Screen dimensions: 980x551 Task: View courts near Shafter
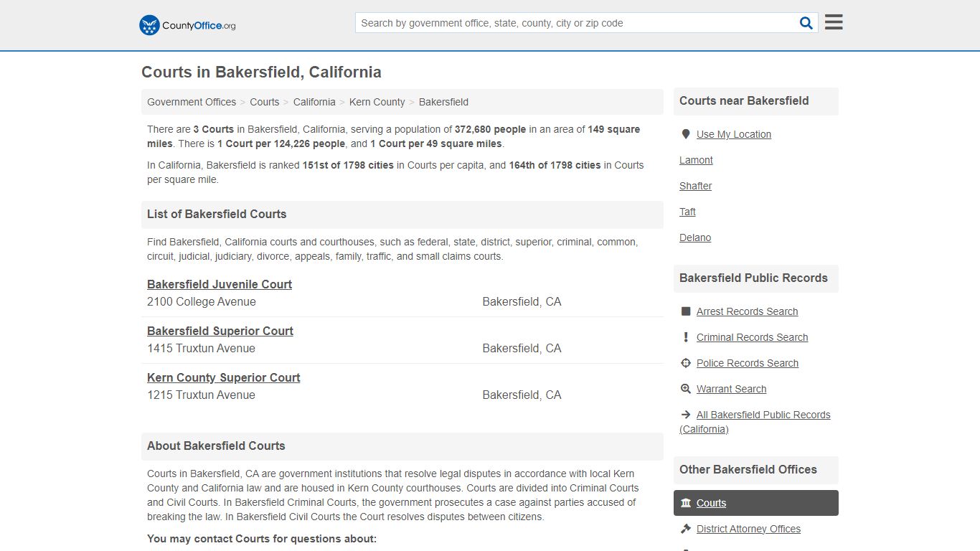[696, 186]
